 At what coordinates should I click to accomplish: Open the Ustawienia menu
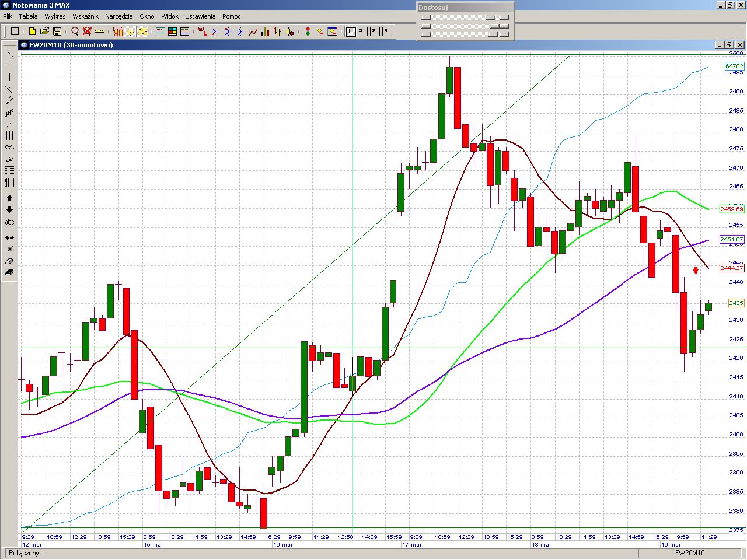[x=200, y=16]
